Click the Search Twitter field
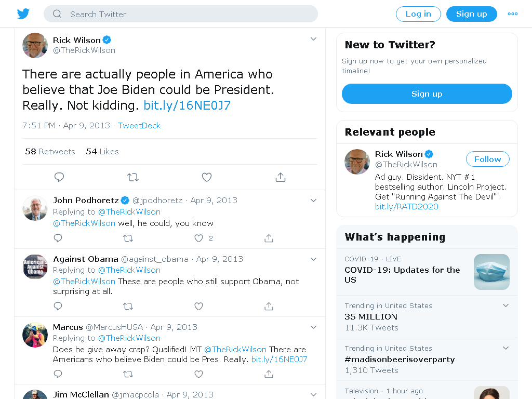 (180, 14)
